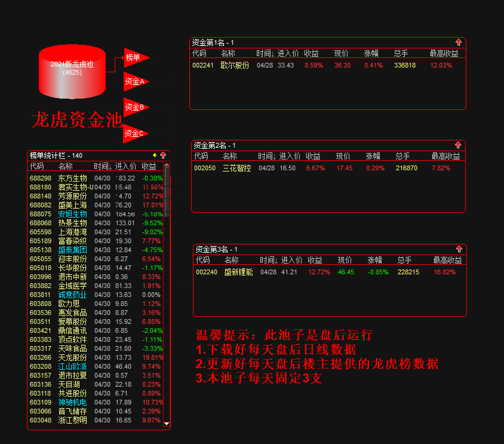This screenshot has height=444, width=504.
Task: Select 东方生物 row in 榜单统计栏
Action: point(72,178)
